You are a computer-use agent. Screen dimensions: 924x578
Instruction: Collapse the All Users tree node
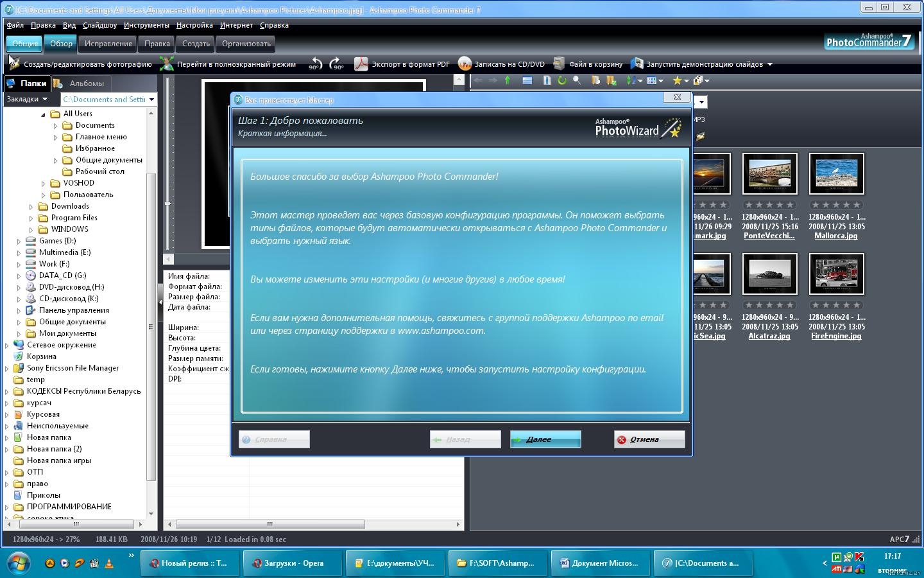43,114
